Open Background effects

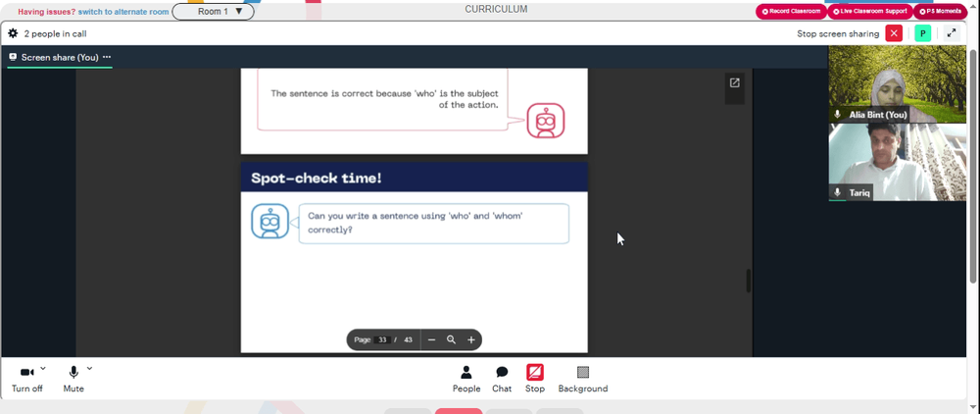(582, 379)
